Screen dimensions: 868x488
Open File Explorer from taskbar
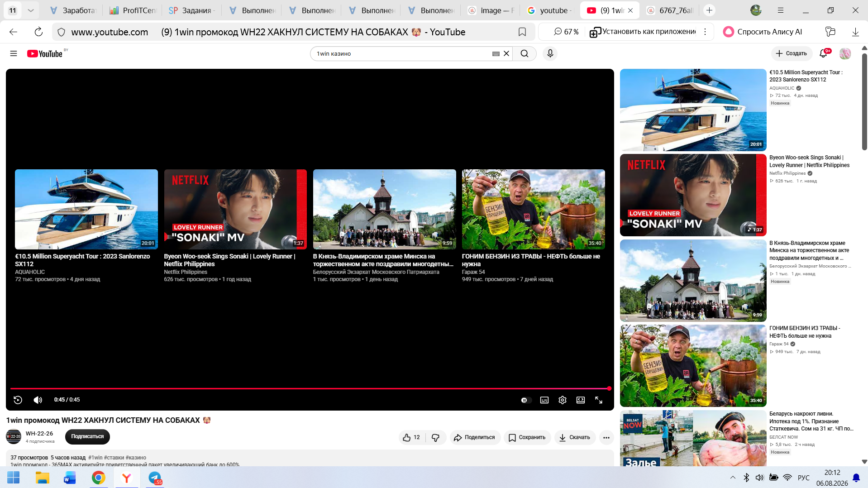[43, 478]
